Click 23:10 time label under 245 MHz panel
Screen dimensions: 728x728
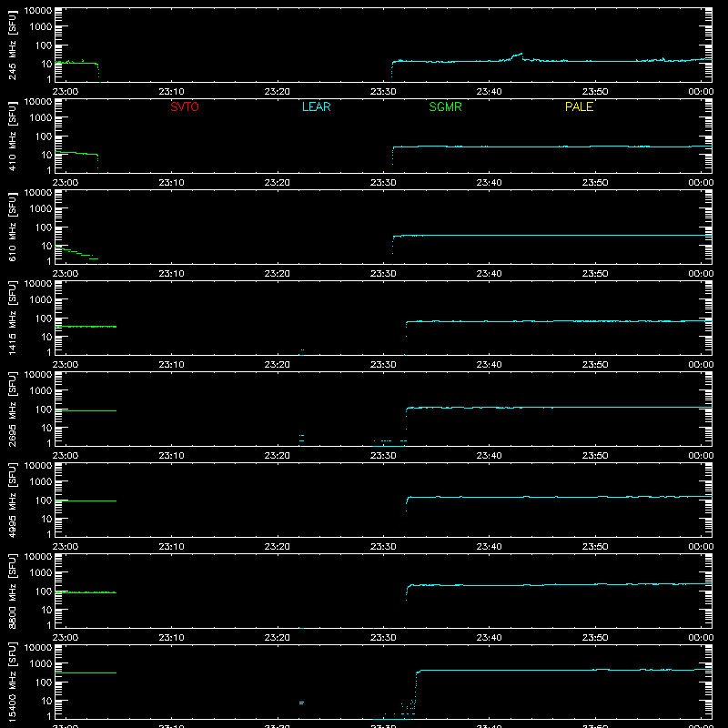click(171, 92)
